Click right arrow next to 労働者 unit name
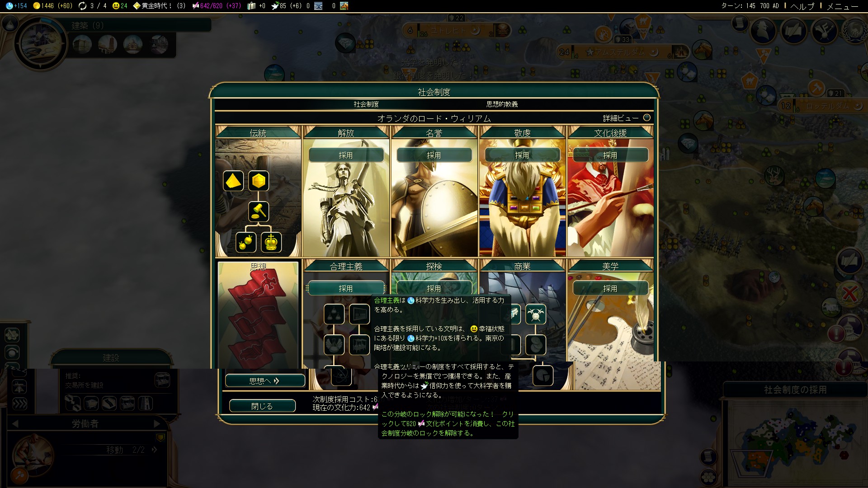Screen dimensions: 868x488 [x=157, y=424]
